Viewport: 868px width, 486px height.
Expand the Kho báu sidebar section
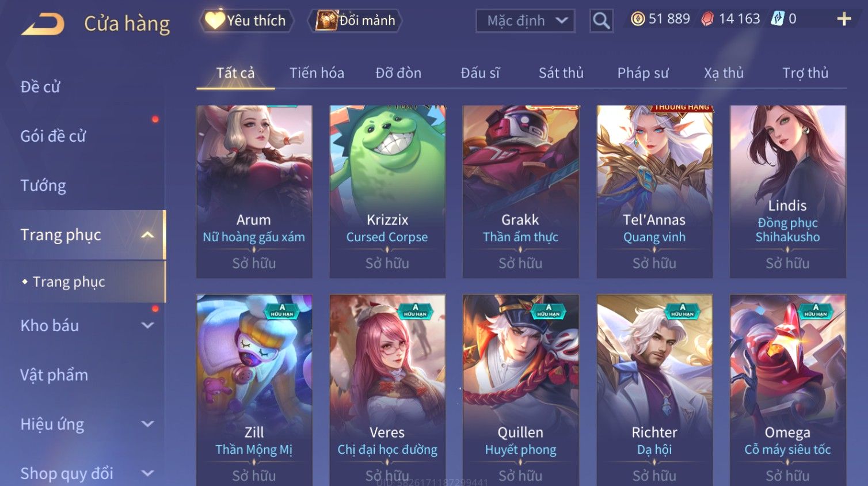point(147,325)
